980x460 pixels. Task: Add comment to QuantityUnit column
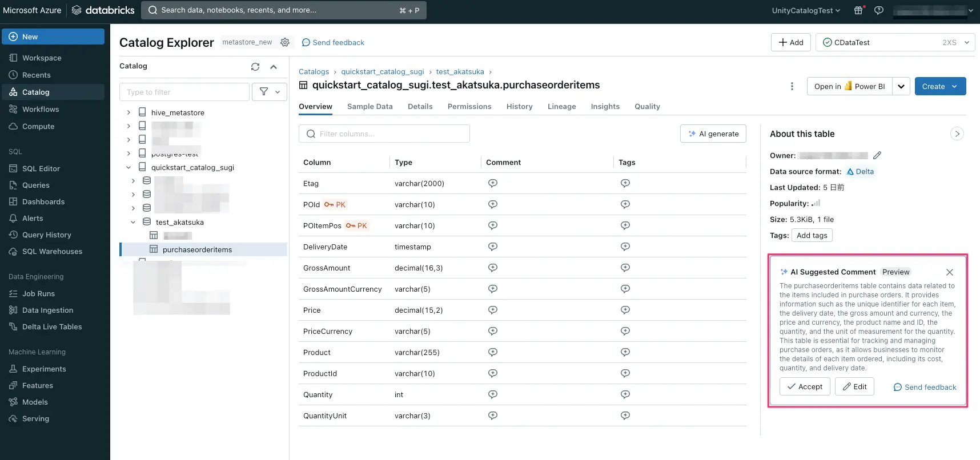(x=493, y=415)
